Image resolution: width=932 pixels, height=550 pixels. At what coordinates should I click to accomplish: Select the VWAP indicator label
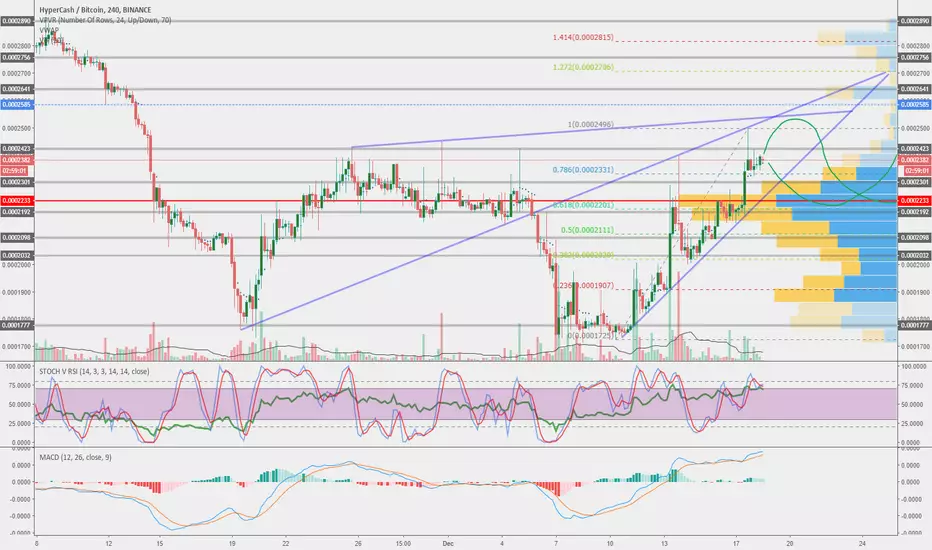click(49, 30)
